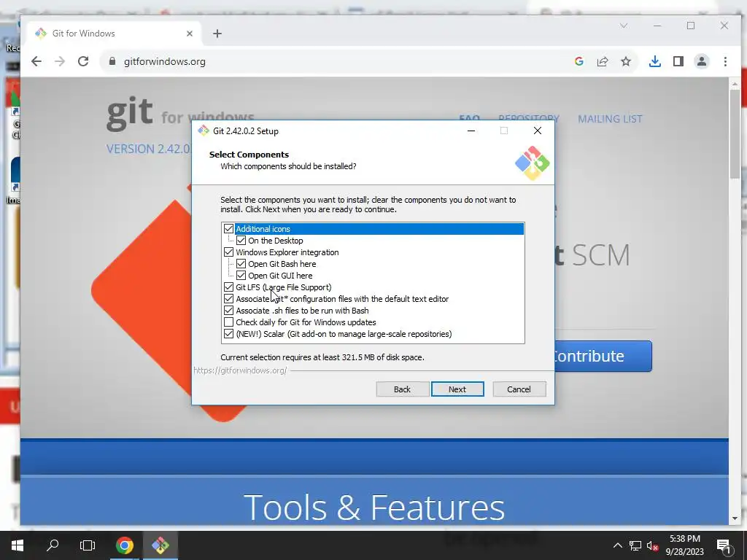Open the Windows Start menu
Screen dimensions: 747x560
point(18,545)
